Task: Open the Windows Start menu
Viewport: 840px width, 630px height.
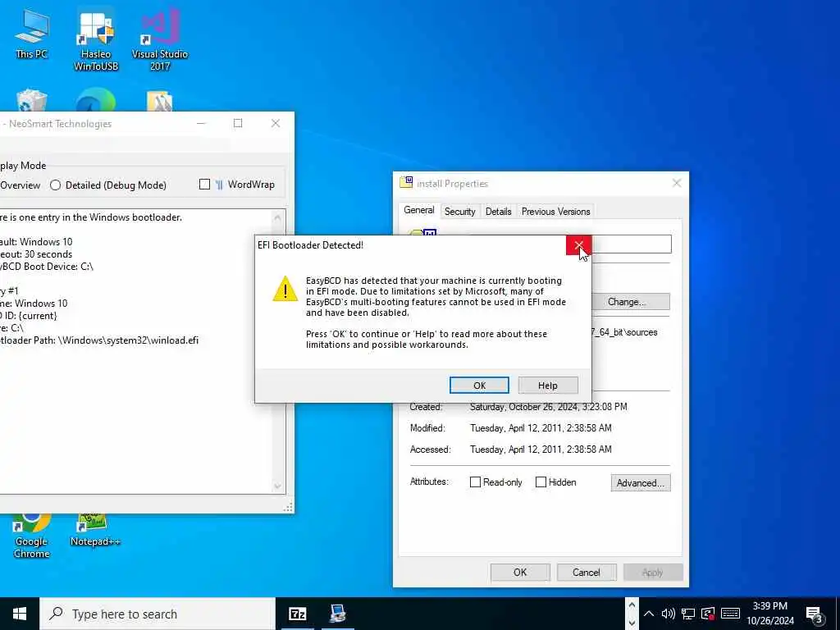Action: click(20, 614)
